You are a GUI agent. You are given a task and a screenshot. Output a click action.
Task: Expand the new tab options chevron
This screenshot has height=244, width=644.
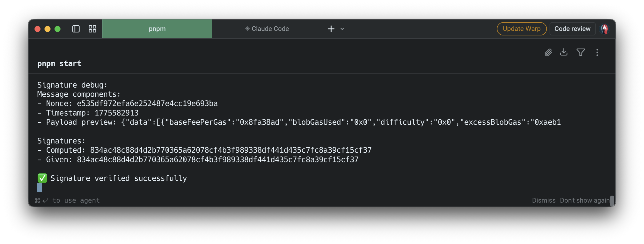[x=342, y=29]
